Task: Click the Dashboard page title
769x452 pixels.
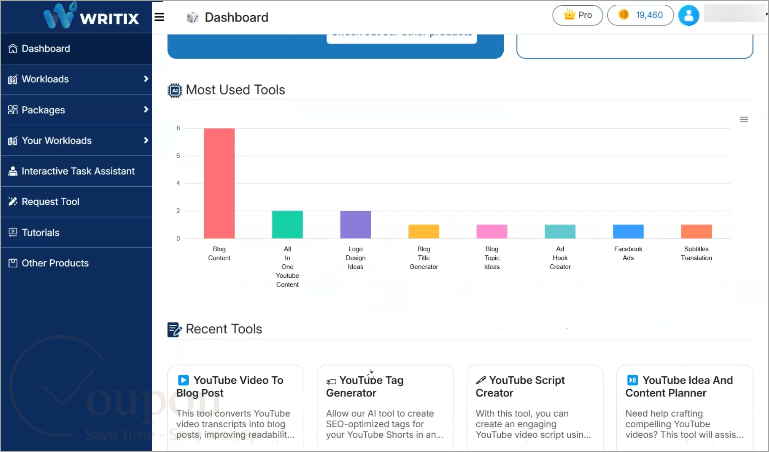Action: (236, 18)
